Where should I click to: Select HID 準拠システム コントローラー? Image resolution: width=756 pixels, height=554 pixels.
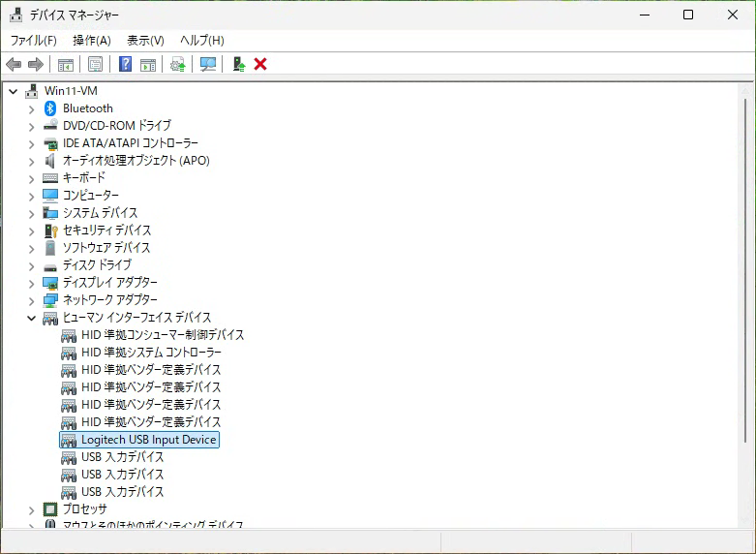point(151,353)
